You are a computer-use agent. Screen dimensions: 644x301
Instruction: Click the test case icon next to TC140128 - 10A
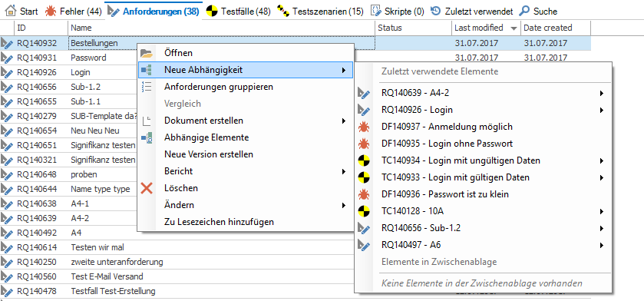[x=364, y=211]
